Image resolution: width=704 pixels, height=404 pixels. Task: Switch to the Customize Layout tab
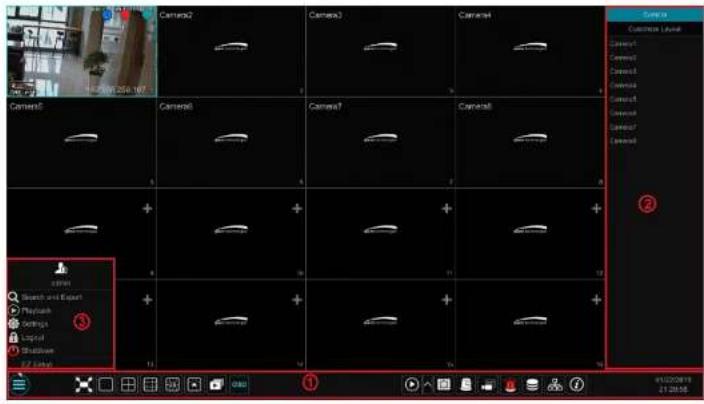655,29
